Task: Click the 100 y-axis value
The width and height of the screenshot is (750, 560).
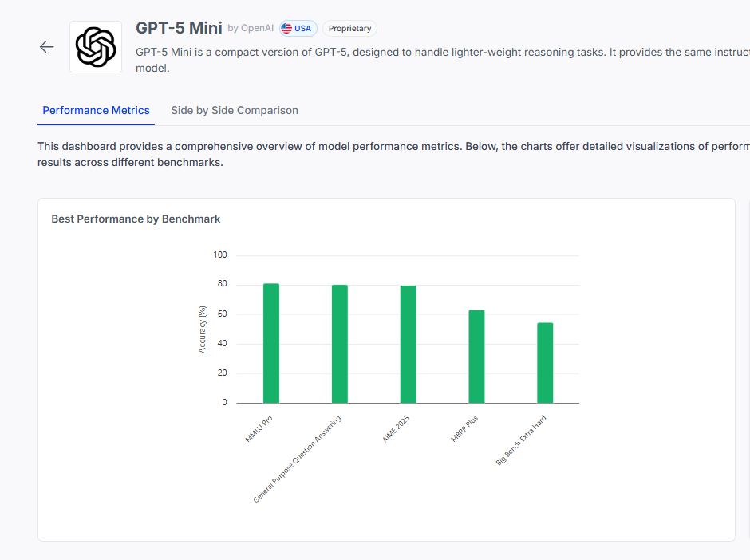Action: coord(220,255)
